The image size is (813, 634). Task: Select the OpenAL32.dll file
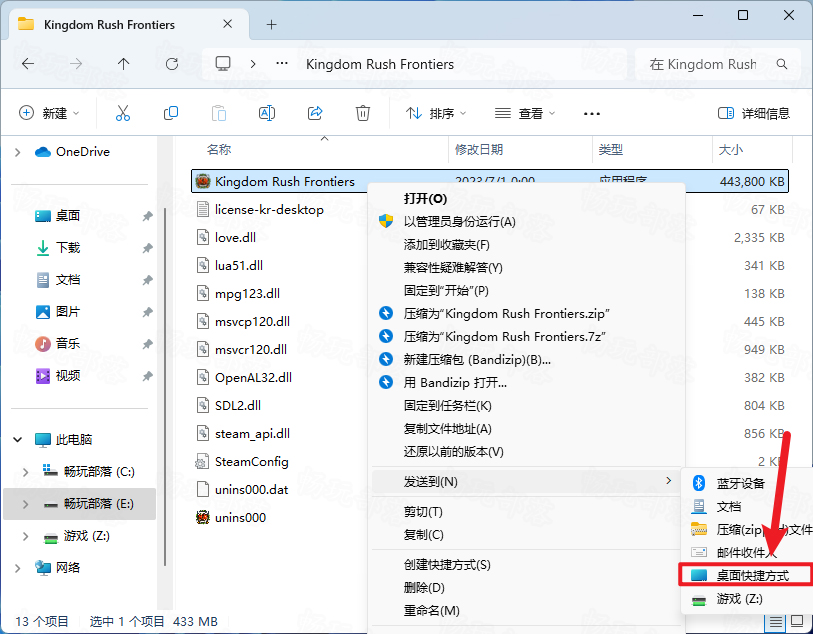click(x=253, y=377)
